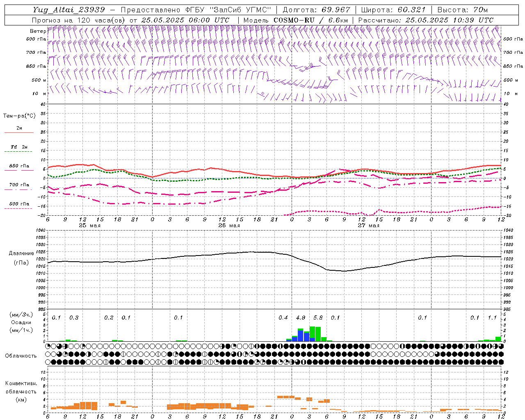The height and width of the screenshot is (420, 525).
Task: Select the "(мм/1ч.)" precipitation unit label
Action: [21, 330]
